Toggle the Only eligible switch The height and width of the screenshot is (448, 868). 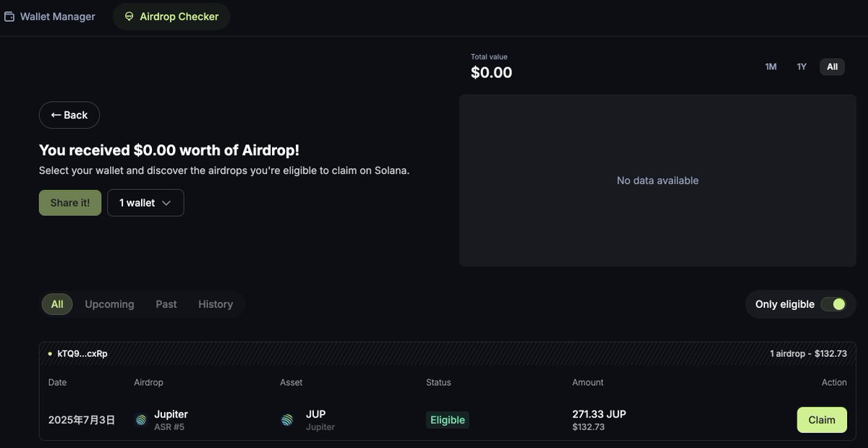(833, 304)
